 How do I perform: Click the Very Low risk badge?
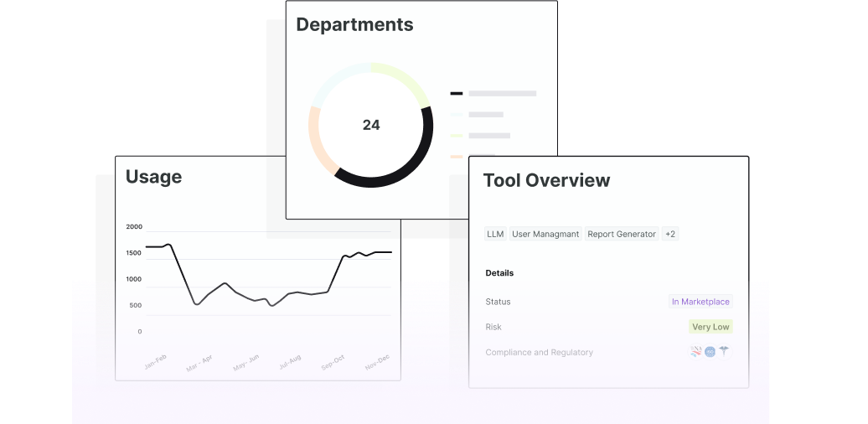[x=710, y=327]
